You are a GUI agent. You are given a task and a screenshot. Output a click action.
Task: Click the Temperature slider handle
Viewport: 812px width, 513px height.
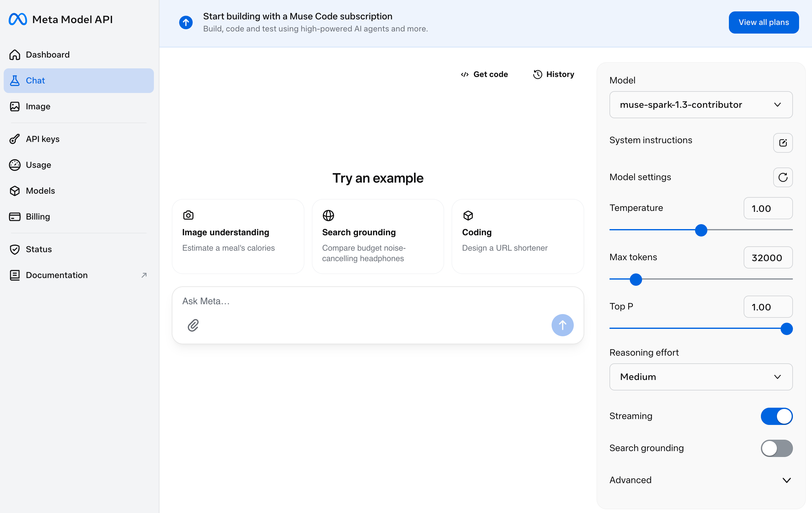701,230
